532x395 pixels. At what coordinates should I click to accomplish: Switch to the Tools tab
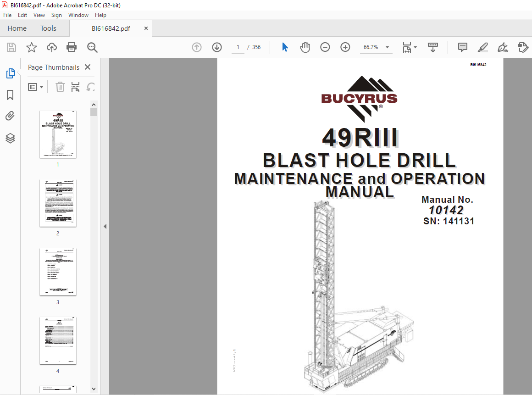pos(48,28)
